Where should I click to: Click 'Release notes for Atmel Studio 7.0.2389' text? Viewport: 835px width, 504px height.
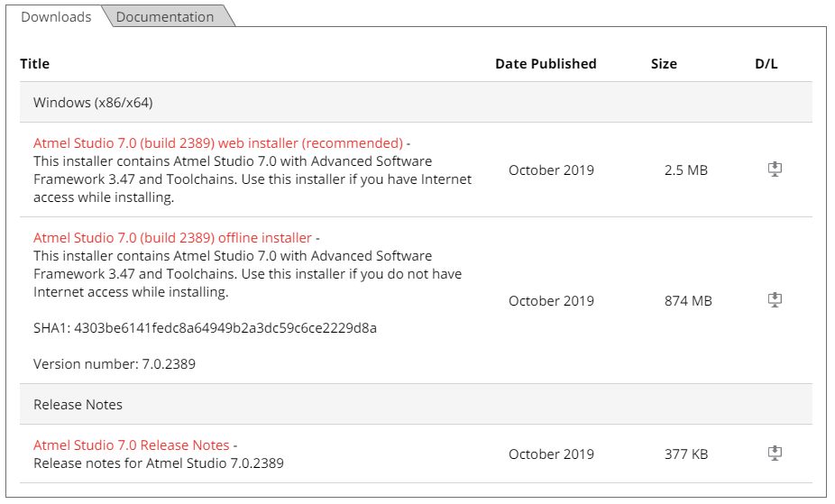[x=159, y=463]
